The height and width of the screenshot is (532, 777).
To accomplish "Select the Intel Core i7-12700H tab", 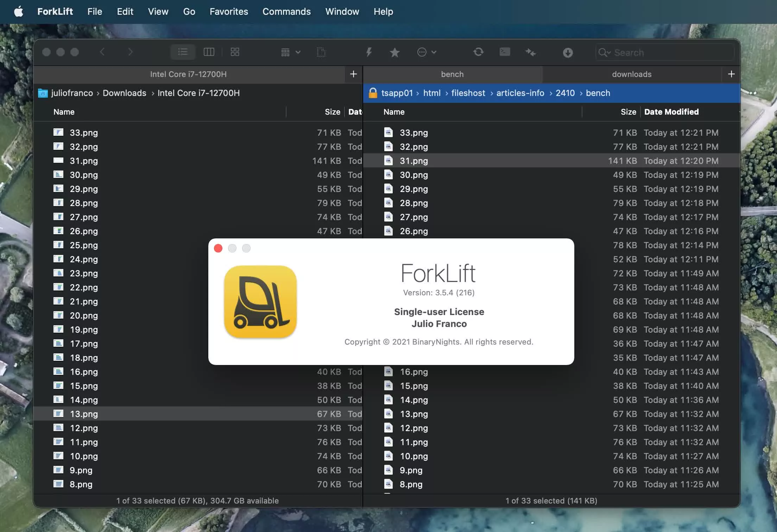I will coord(188,74).
